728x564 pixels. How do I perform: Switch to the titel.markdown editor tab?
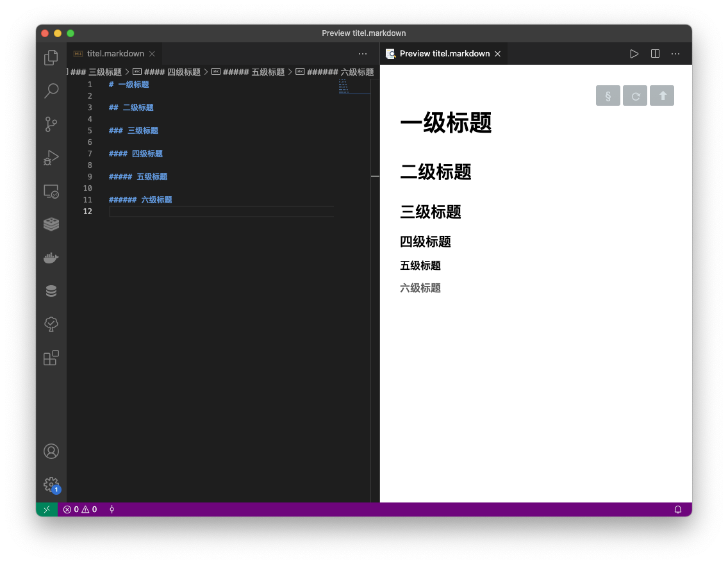click(x=114, y=54)
